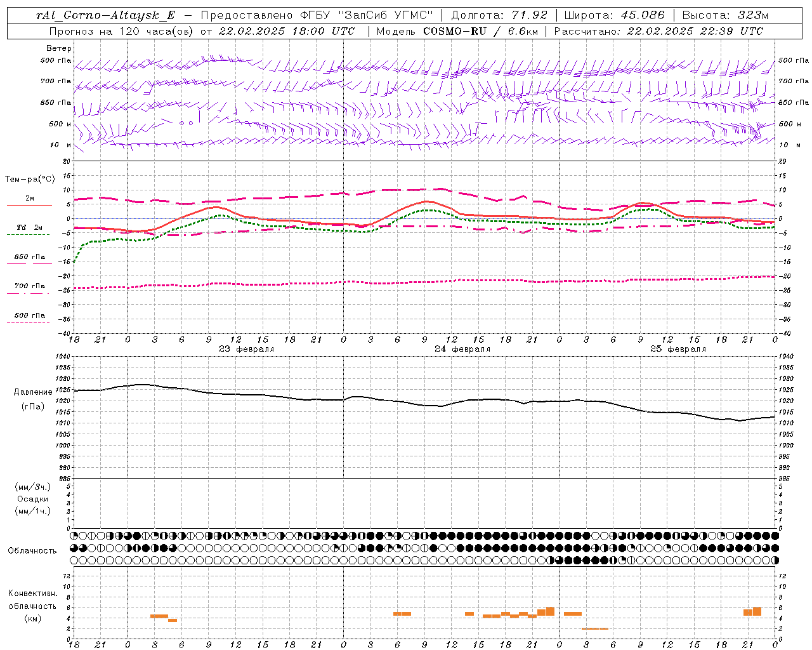Click the (мм/3ч.) precipitation unit label
The image size is (812, 650).
point(33,487)
